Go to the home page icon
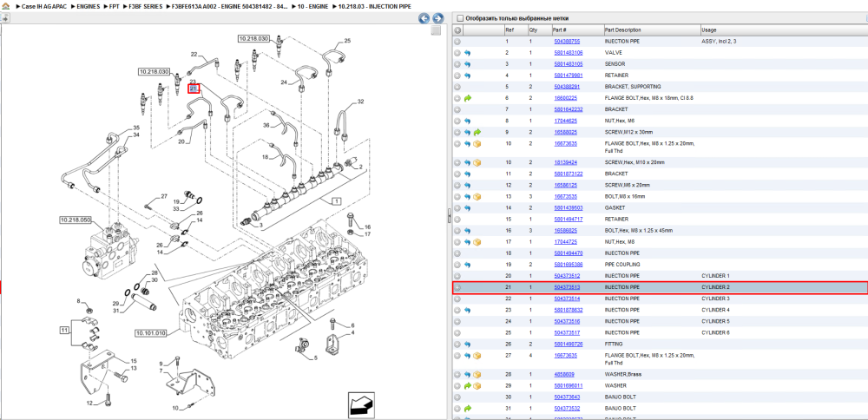The image size is (868, 420). [x=6, y=7]
